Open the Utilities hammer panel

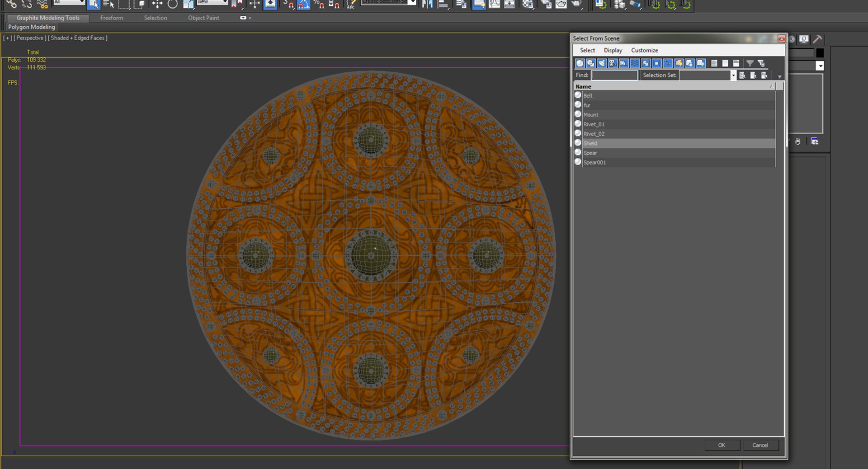pyautogui.click(x=817, y=39)
